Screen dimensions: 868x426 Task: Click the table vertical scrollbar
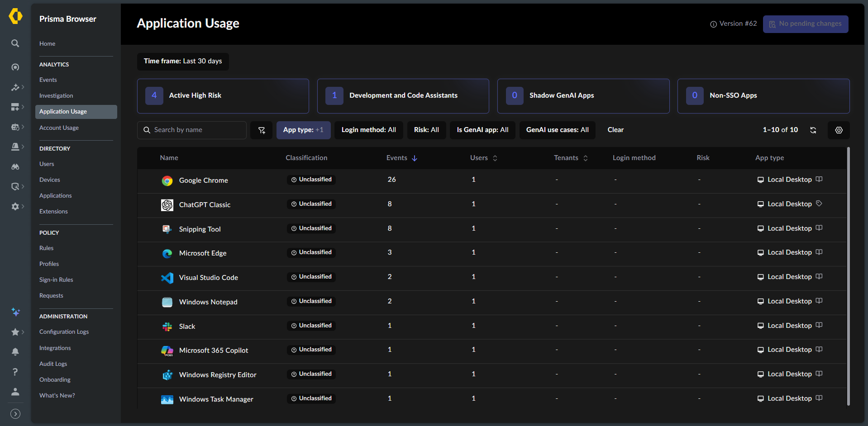(849, 276)
